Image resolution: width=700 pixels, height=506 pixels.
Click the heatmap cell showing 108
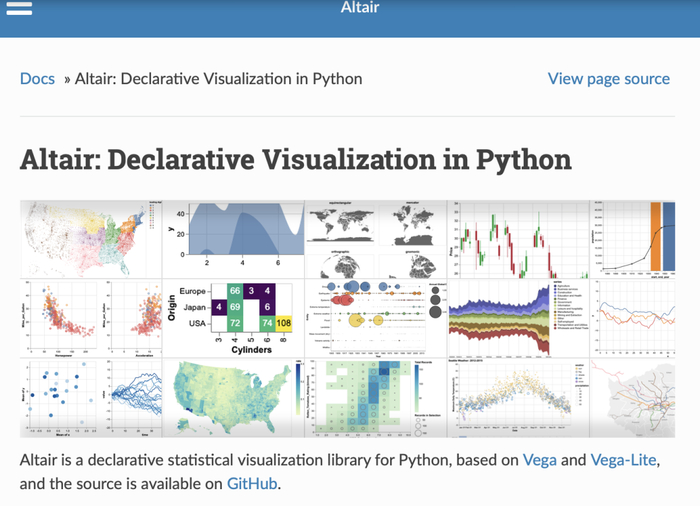coord(283,323)
